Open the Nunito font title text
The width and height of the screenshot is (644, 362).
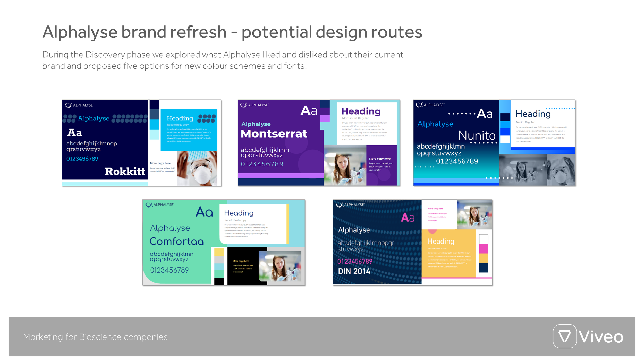pos(477,135)
